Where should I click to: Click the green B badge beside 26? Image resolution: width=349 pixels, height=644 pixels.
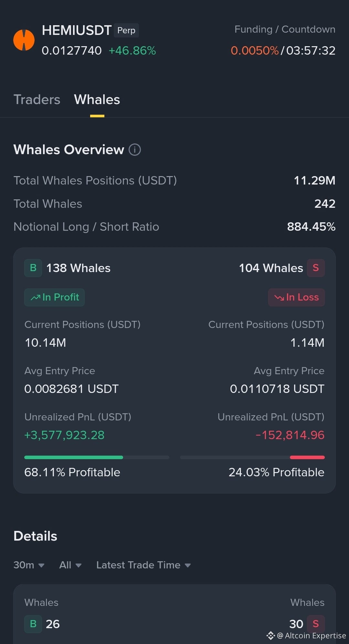[33, 624]
